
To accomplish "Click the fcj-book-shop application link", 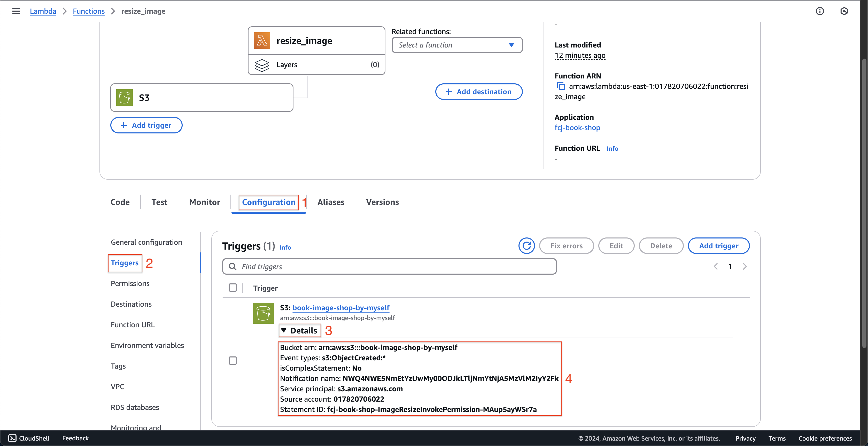I will click(x=577, y=128).
